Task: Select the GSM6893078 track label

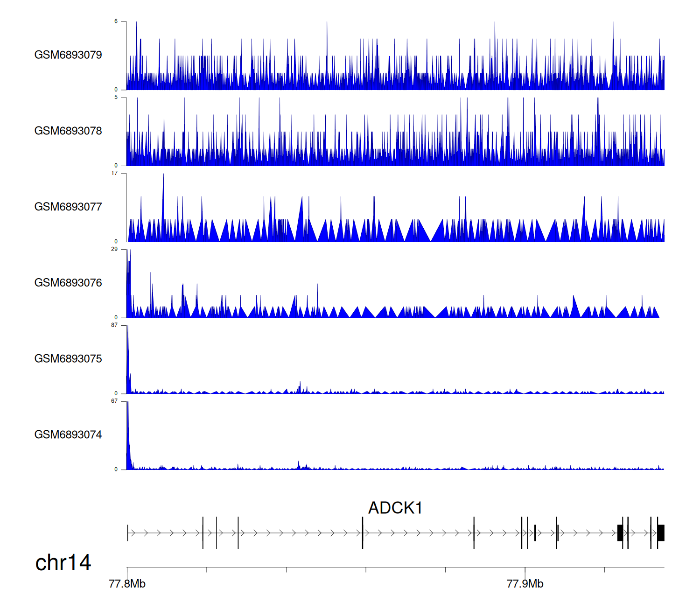Action: pyautogui.click(x=68, y=131)
